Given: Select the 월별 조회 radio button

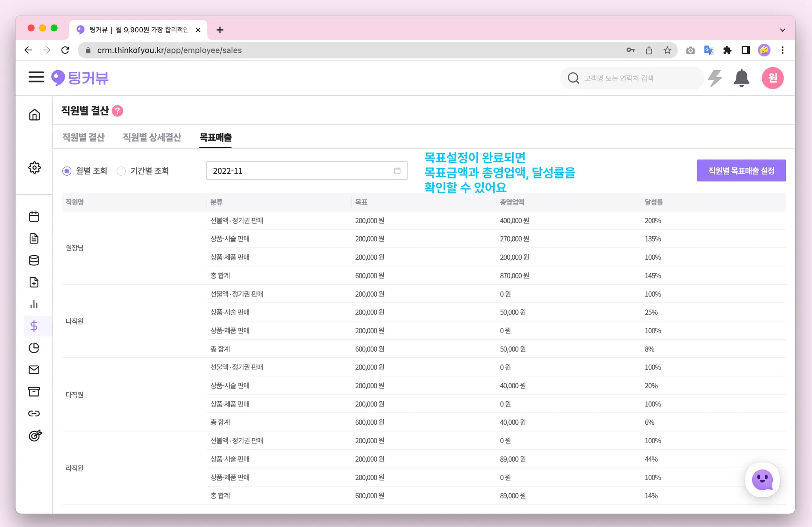Looking at the screenshot, I should (x=67, y=171).
